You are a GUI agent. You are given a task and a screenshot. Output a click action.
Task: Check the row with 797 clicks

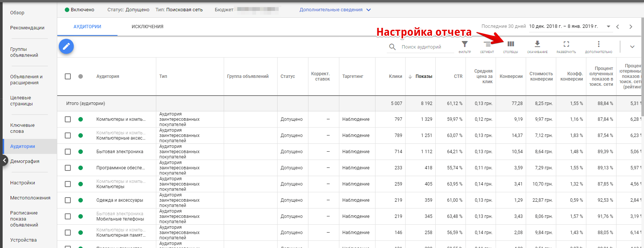tap(68, 119)
